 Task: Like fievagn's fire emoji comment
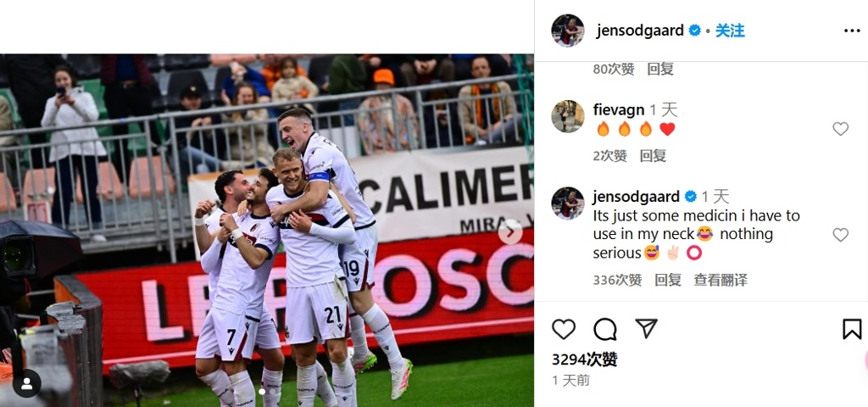click(x=840, y=129)
